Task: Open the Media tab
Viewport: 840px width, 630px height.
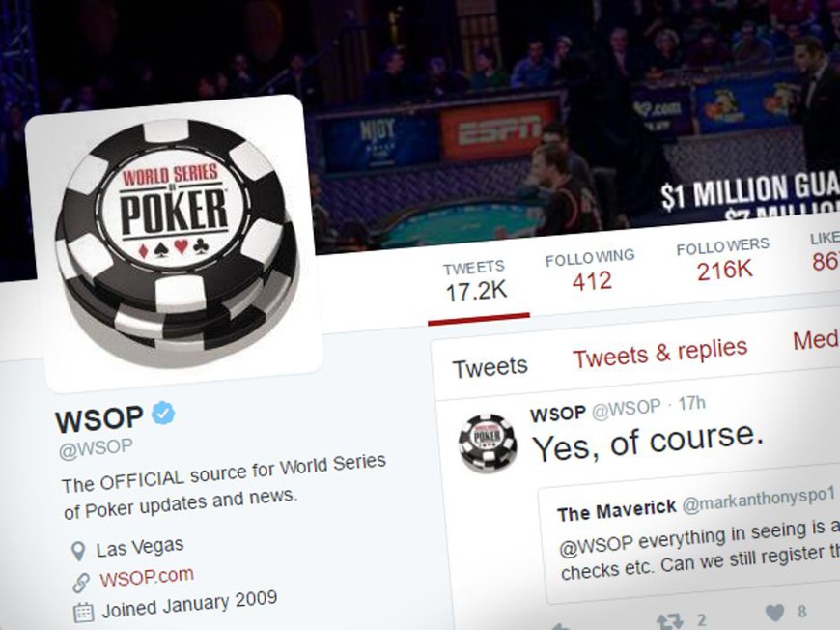Action: (x=816, y=340)
